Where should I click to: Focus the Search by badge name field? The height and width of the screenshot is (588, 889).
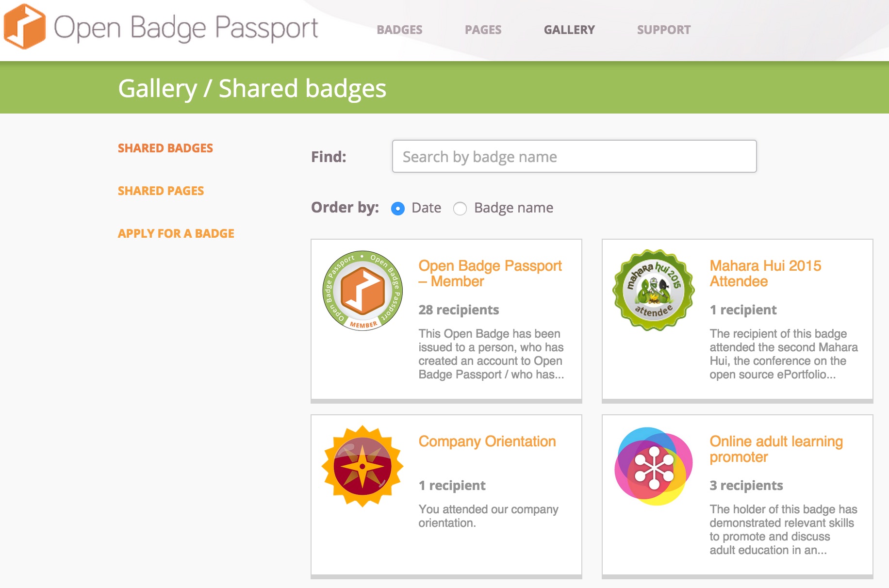click(x=574, y=156)
